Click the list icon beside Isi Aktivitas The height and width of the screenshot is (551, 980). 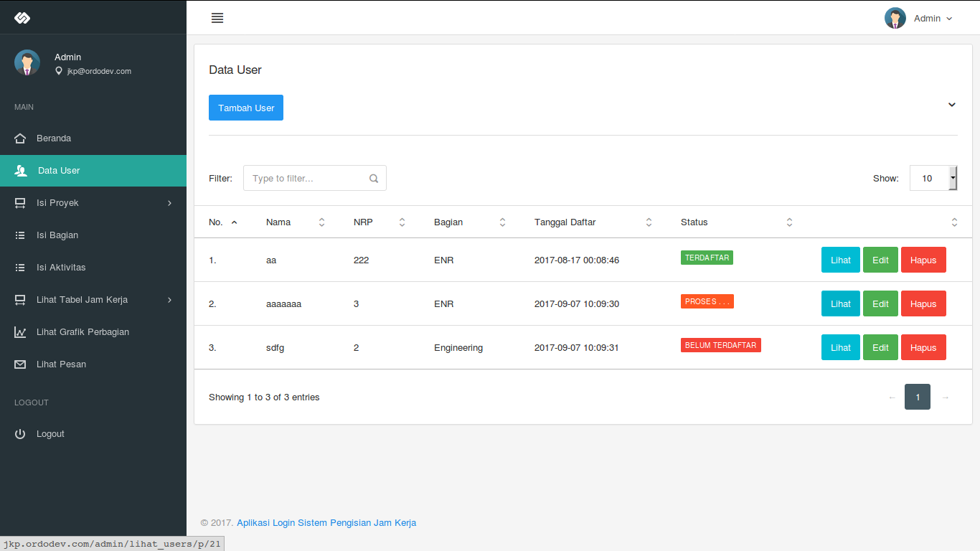[x=20, y=268]
